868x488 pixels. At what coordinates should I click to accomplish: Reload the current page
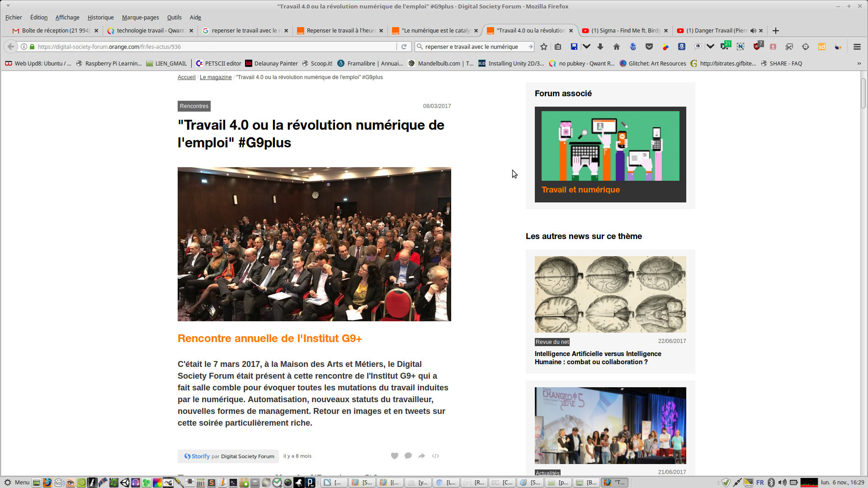pyautogui.click(x=404, y=47)
